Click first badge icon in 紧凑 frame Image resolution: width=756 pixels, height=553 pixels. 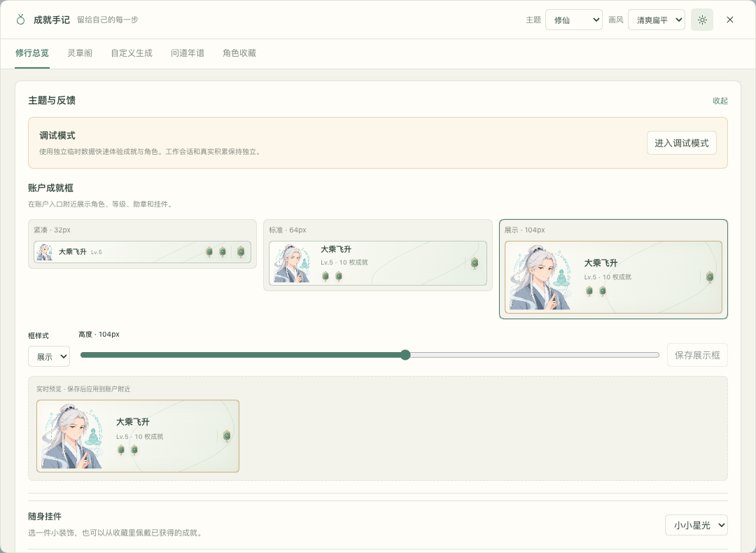[209, 252]
